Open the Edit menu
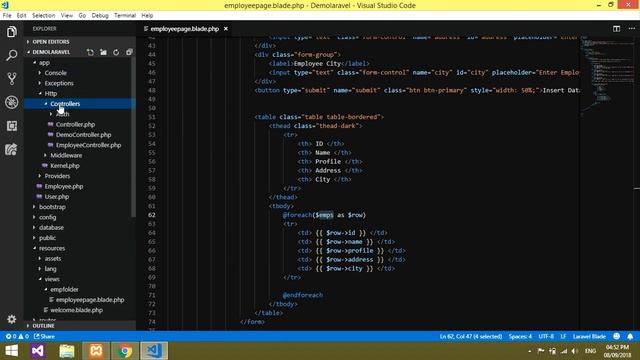This screenshot has height=360, width=640. click(x=21, y=16)
